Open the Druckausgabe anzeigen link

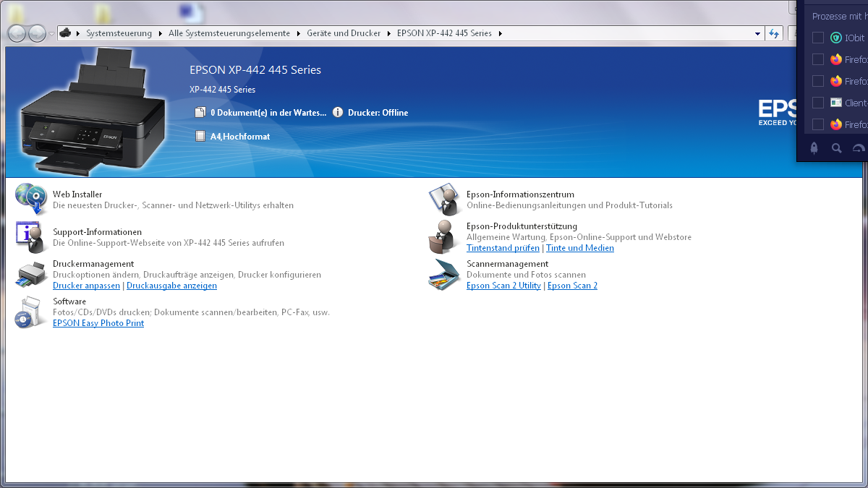click(172, 286)
